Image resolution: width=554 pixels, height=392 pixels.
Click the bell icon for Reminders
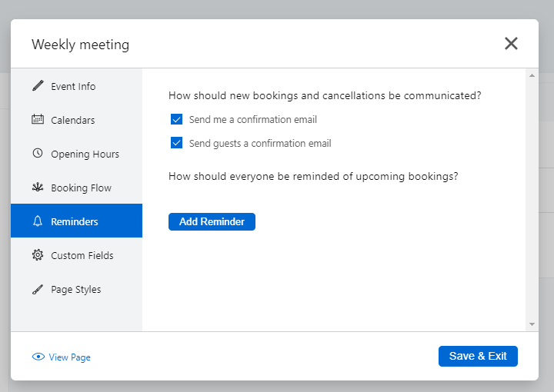click(38, 221)
